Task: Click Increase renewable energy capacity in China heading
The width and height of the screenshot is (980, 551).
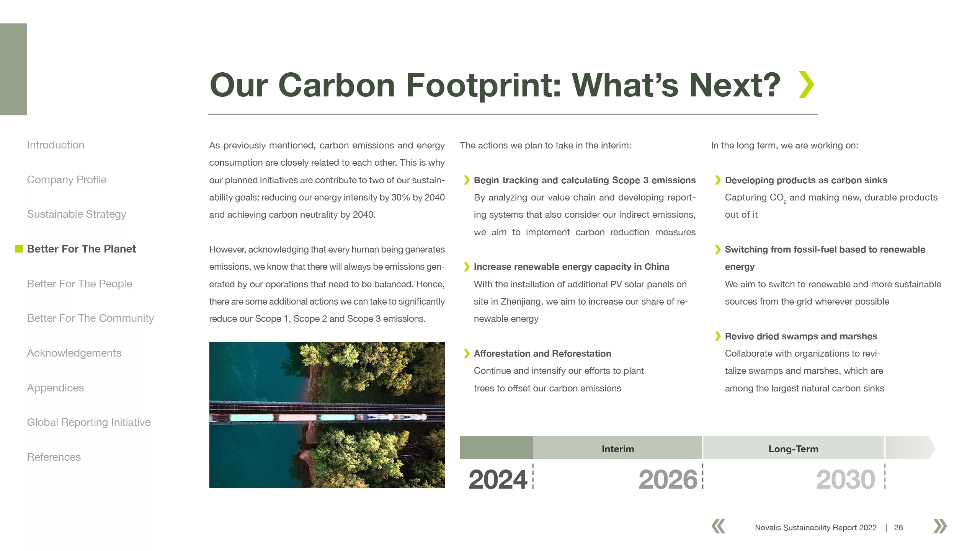Action: pos(572,267)
